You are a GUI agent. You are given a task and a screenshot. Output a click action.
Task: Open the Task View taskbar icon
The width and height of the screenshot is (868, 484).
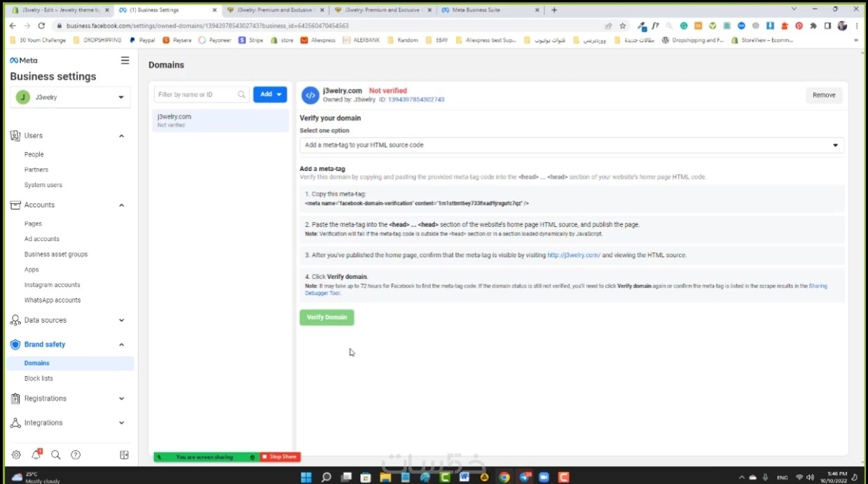(x=346, y=477)
